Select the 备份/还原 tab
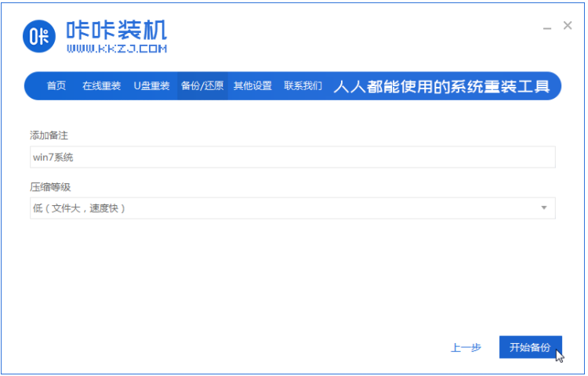 [202, 85]
